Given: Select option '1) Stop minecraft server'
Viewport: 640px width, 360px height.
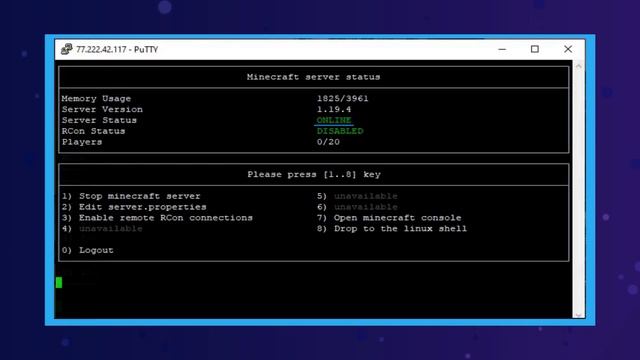Looking at the screenshot, I should click(x=131, y=196).
